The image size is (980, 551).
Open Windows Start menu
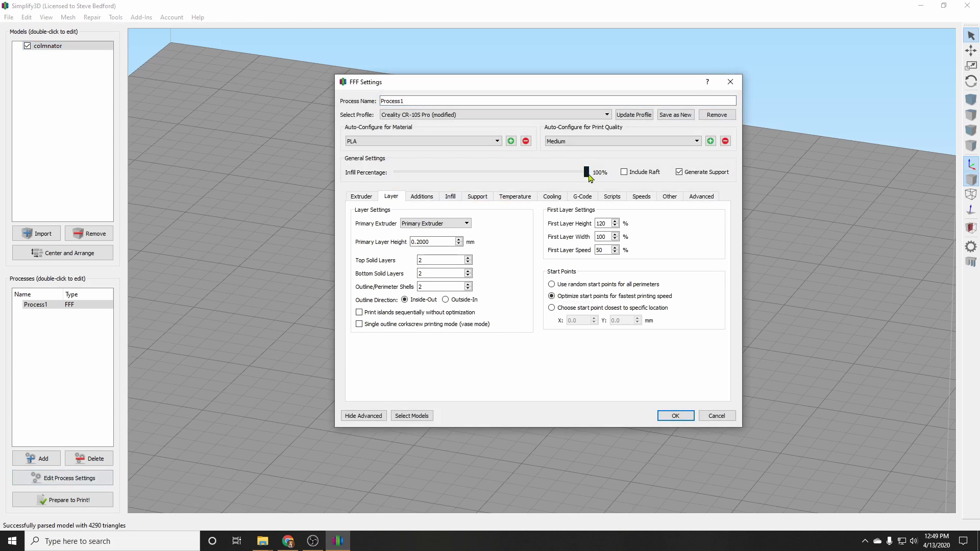coord(12,541)
